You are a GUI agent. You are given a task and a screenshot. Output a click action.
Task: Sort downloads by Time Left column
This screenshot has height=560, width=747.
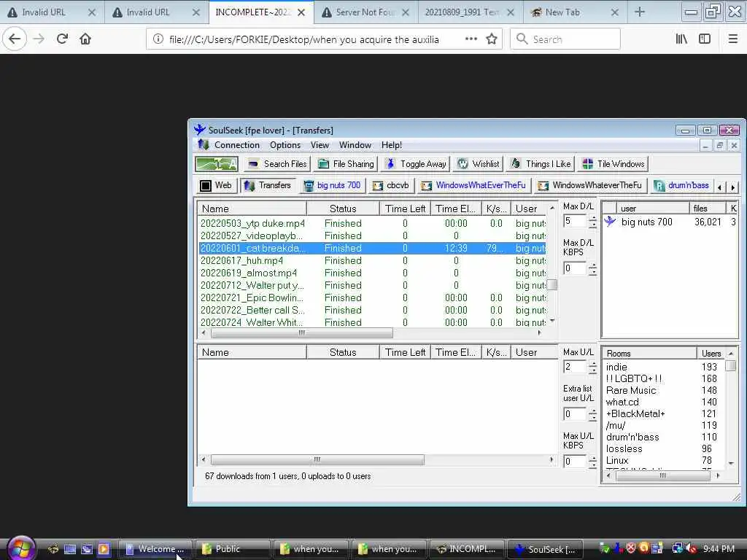pyautogui.click(x=405, y=209)
